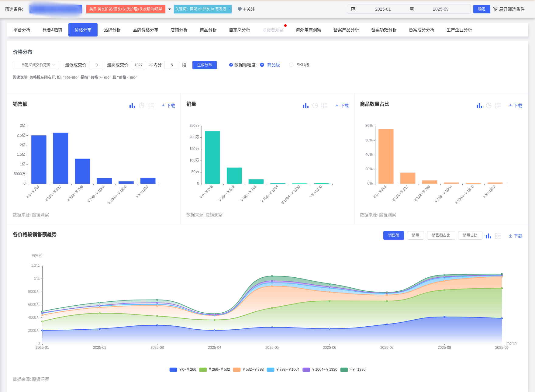
Task: Select the 商品级 radio button
Action: point(262,65)
